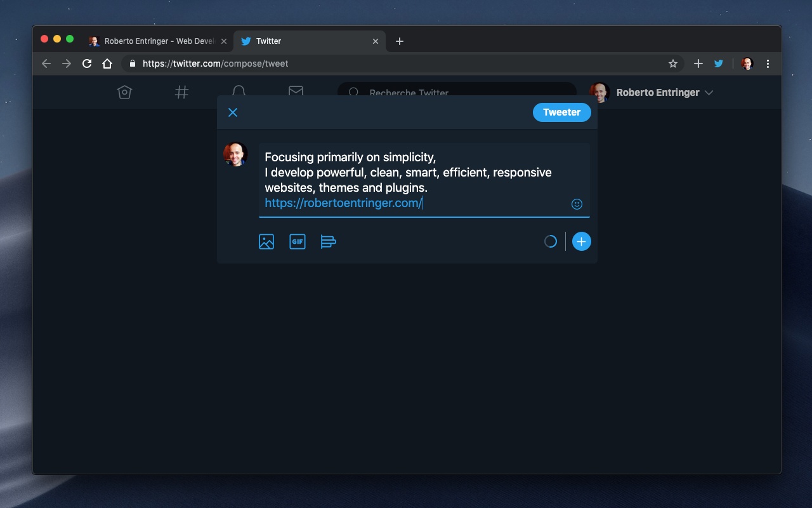Image resolution: width=812 pixels, height=508 pixels.
Task: Click the robertoentringer.com link in tweet
Action: click(x=343, y=203)
